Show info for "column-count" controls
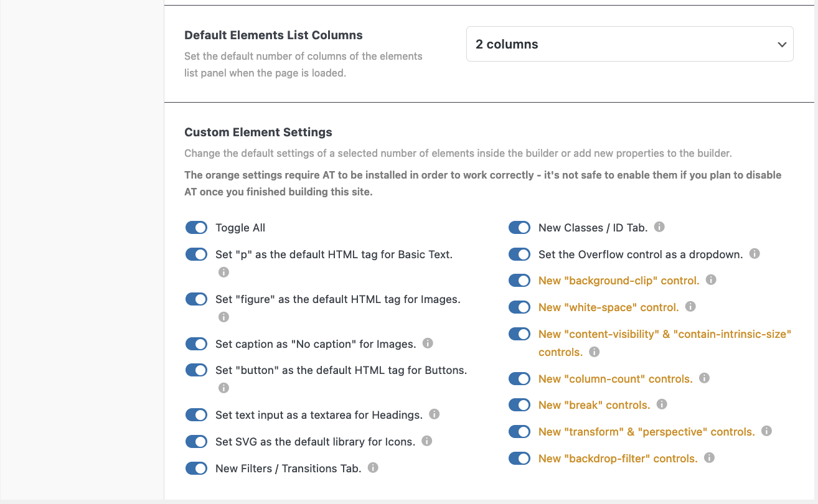 pyautogui.click(x=704, y=378)
